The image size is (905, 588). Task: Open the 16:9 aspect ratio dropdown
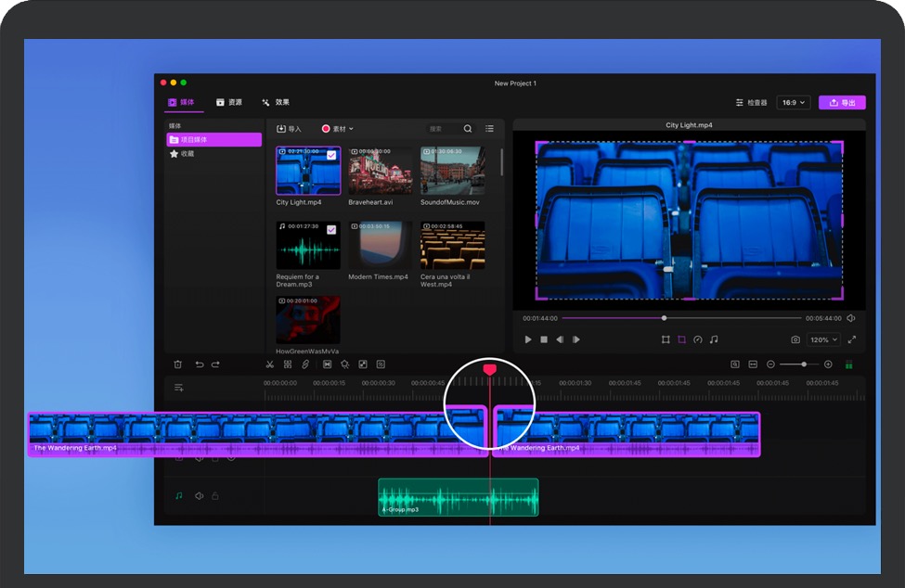[x=794, y=103]
